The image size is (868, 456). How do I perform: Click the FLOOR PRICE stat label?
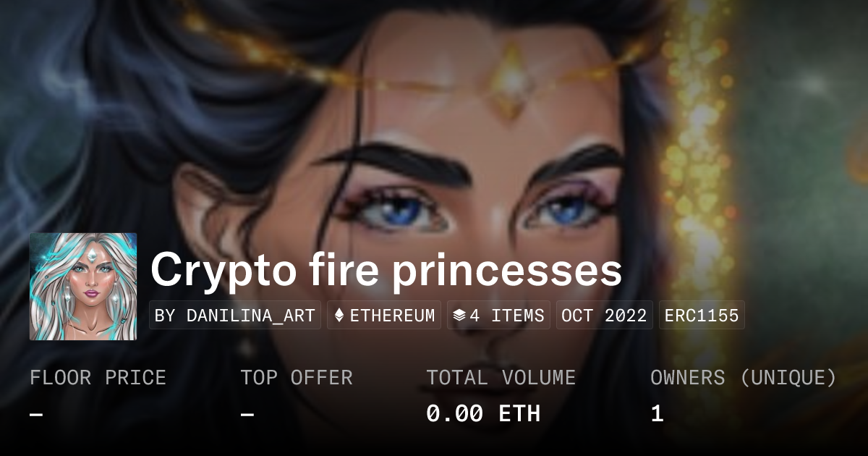pyautogui.click(x=98, y=378)
